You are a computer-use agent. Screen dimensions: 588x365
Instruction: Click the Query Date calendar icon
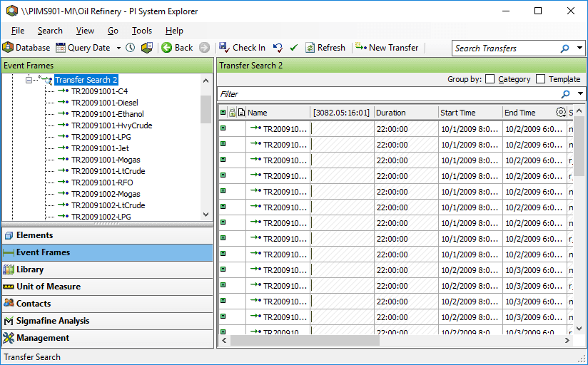coord(61,48)
